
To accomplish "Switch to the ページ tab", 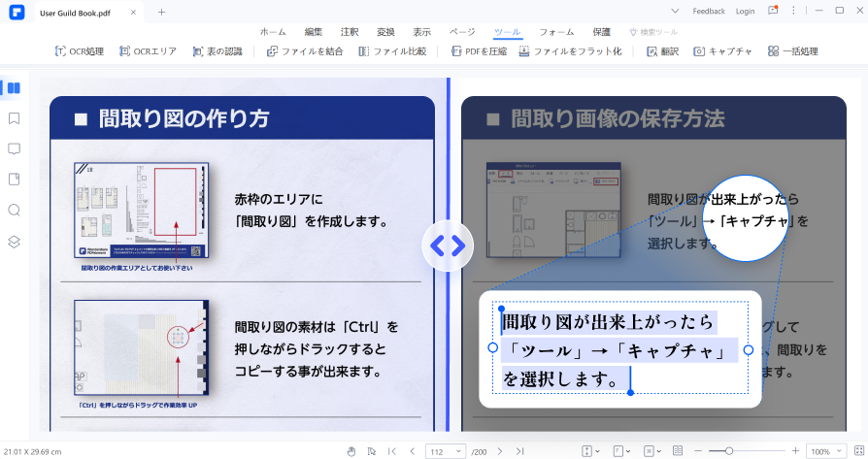I will point(462,32).
